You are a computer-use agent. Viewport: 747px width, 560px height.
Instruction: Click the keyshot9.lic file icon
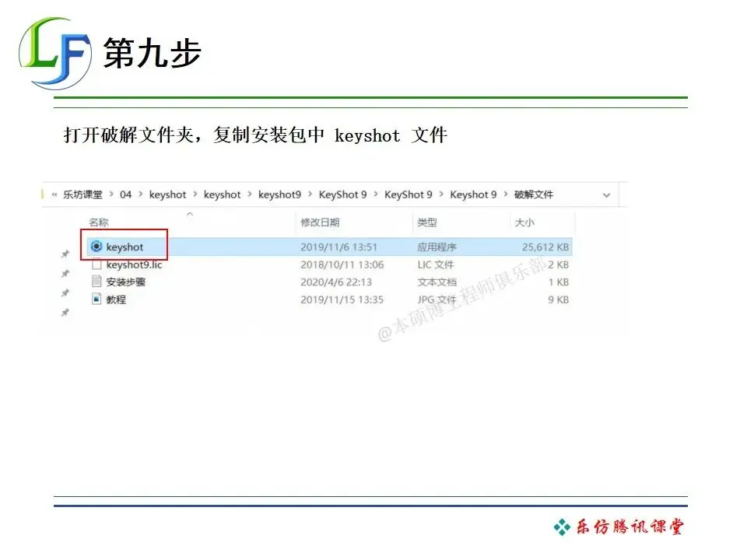pyautogui.click(x=96, y=264)
